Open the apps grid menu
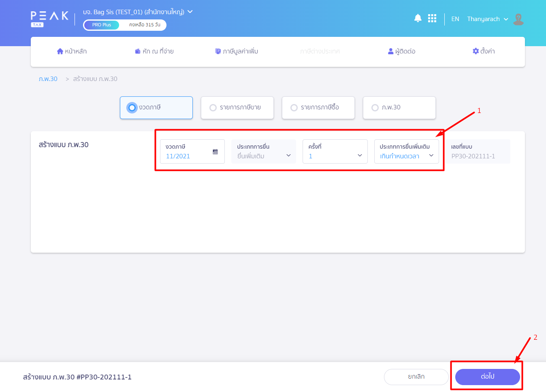This screenshot has width=546, height=392. pos(432,19)
